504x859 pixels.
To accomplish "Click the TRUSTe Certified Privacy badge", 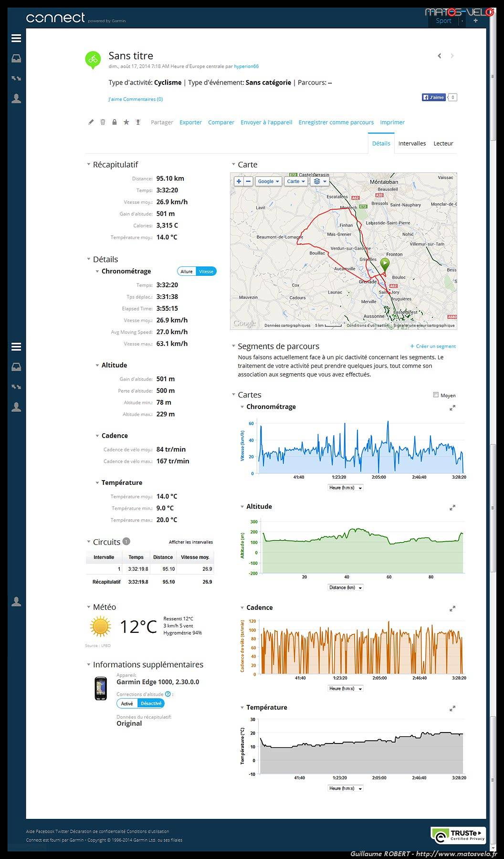I will (x=458, y=835).
